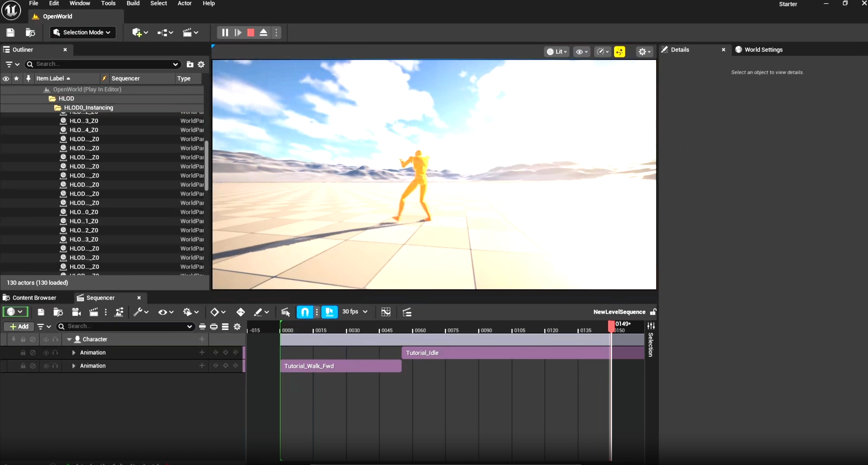This screenshot has height=465, width=868.
Task: Pause the play-in-editor simulation
Action: (225, 33)
